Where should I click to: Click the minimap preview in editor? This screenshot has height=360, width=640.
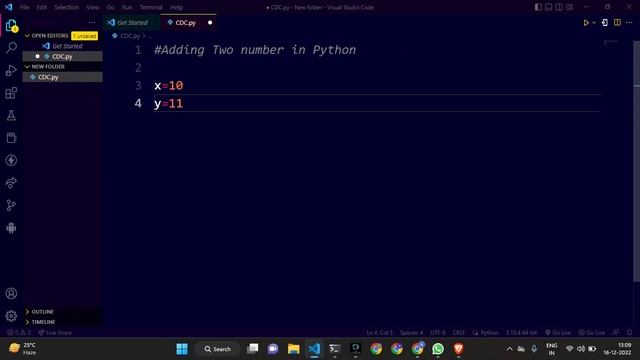[x=611, y=42]
